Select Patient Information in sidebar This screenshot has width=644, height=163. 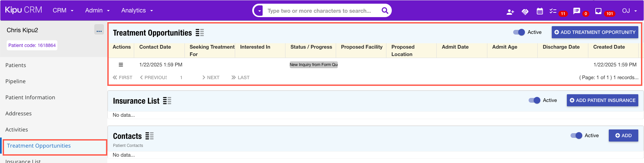tap(30, 97)
